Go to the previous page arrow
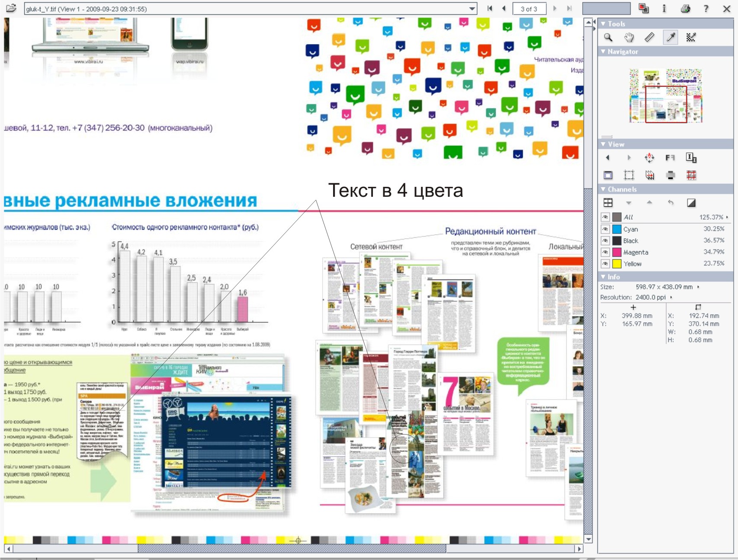This screenshot has height=560, width=738. click(x=504, y=8)
